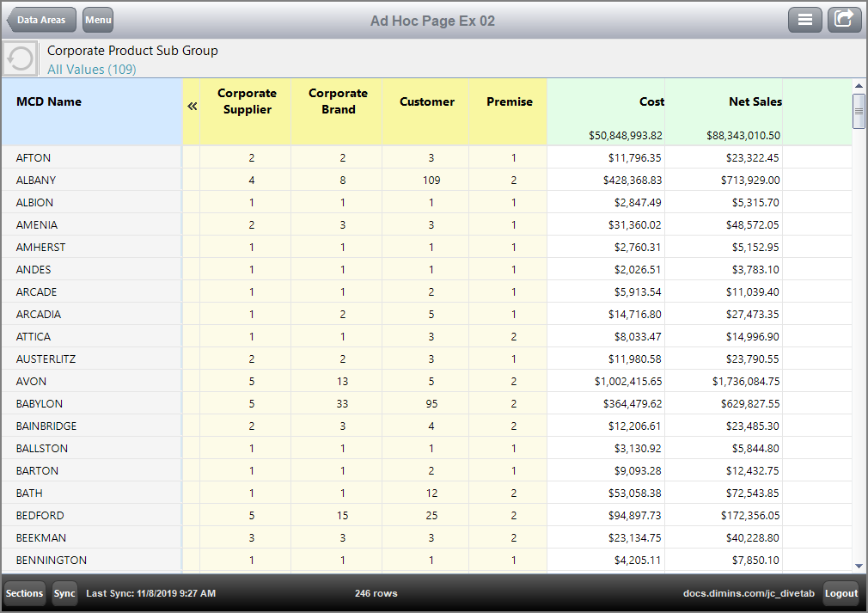The image size is (868, 613).
Task: Open the Sections menu at bottom left
Action: (24, 593)
